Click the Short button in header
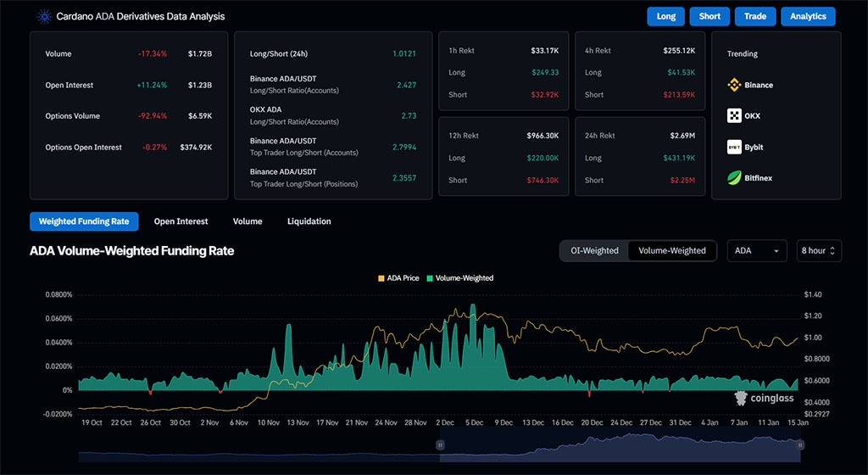Image resolution: width=868 pixels, height=475 pixels. (x=709, y=16)
